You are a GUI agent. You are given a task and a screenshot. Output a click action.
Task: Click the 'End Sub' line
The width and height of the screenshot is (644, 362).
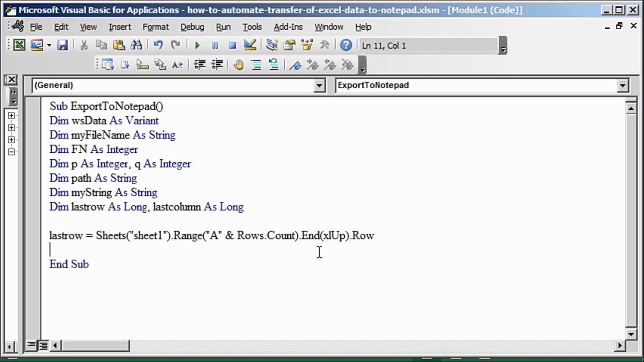69,264
